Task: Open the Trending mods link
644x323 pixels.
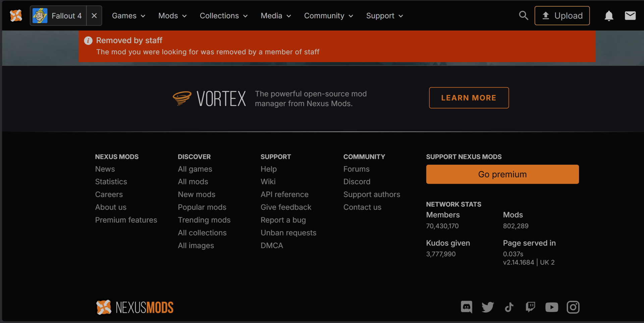Action: pos(204,220)
